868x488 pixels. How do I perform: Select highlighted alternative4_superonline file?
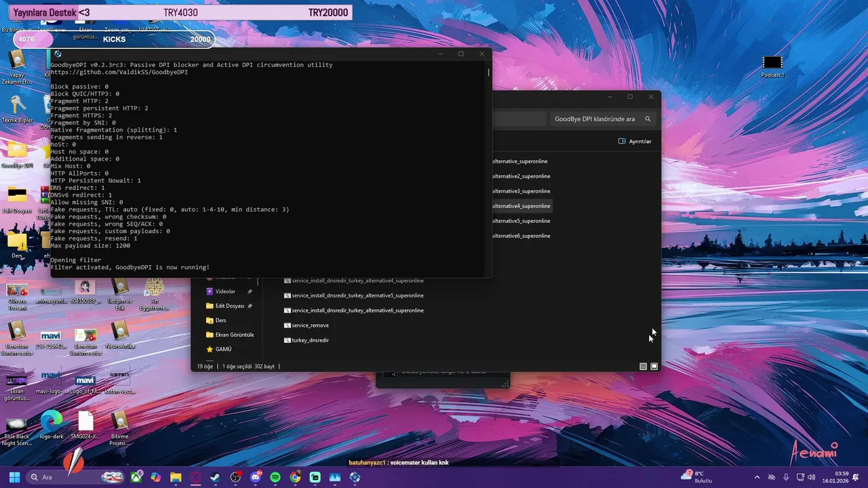pos(522,206)
